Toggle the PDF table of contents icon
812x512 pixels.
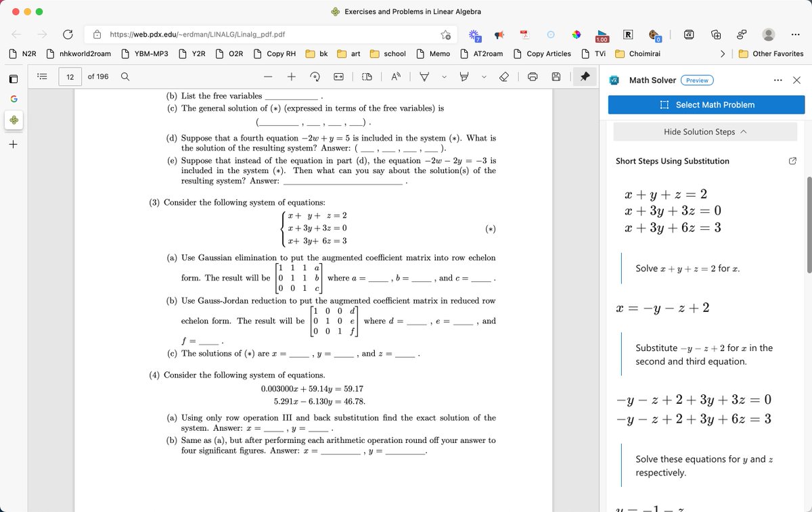[41, 76]
